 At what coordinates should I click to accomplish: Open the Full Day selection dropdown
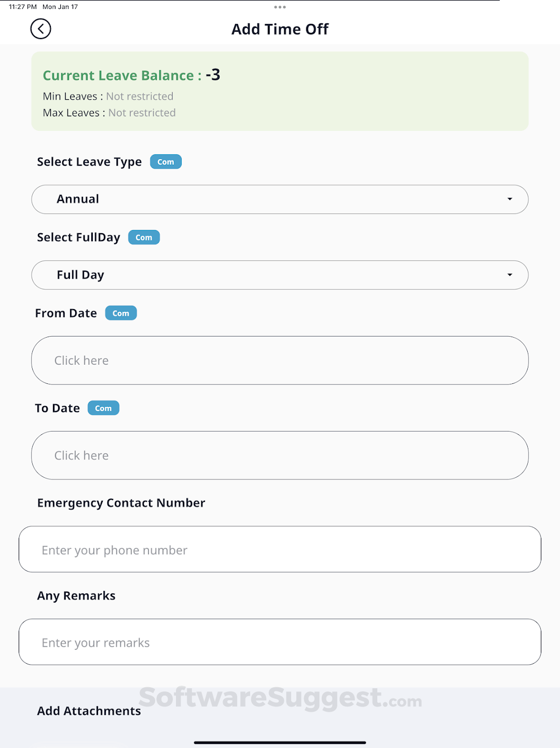coord(280,275)
